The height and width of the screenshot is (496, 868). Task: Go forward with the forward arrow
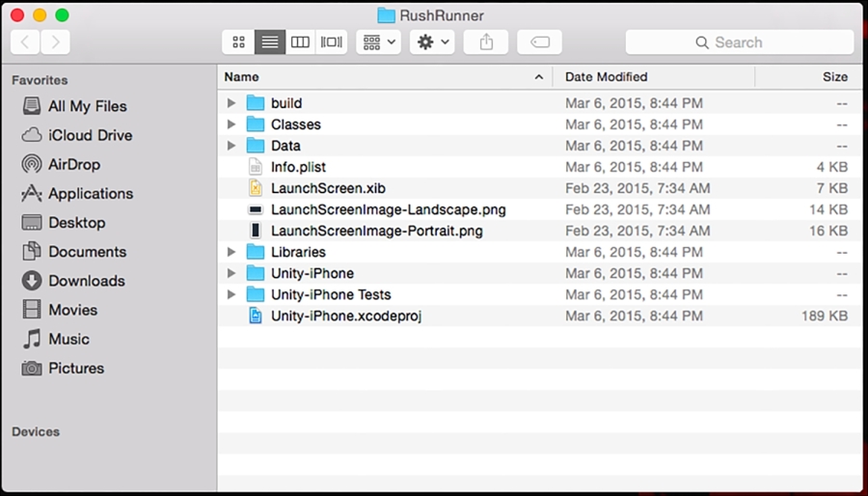point(55,42)
